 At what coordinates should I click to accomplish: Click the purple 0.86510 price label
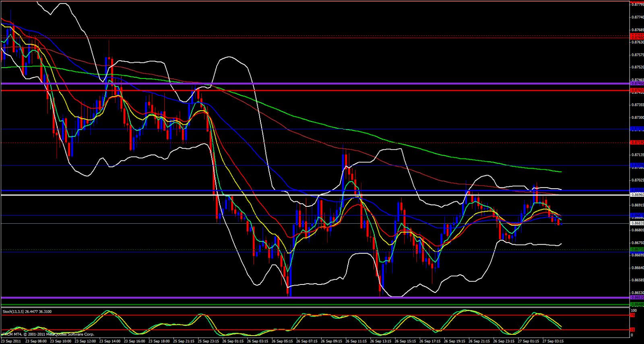[637, 297]
